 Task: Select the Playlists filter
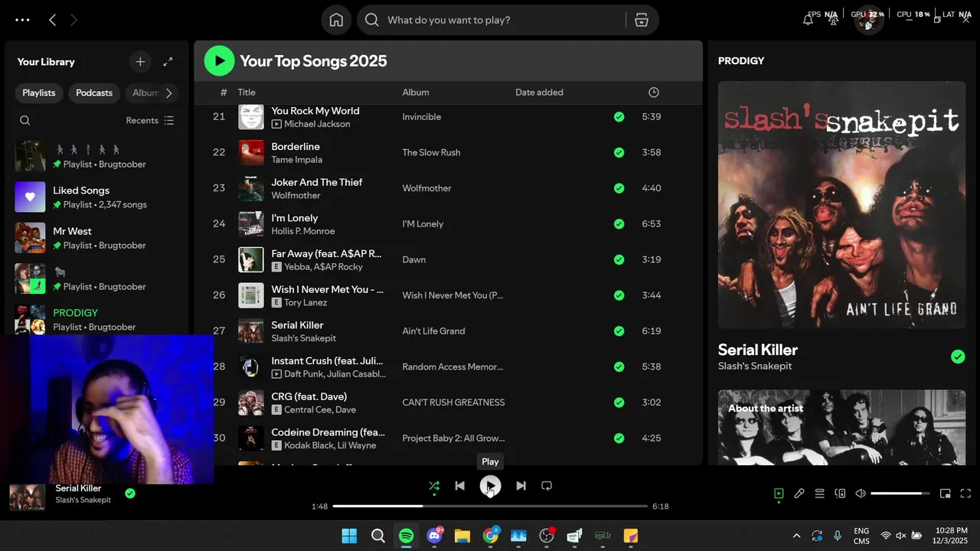39,93
